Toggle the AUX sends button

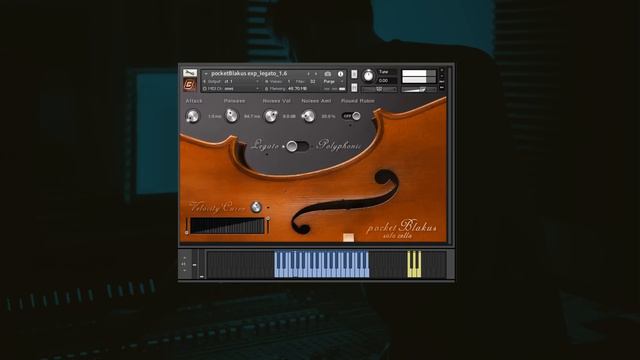pyautogui.click(x=442, y=82)
